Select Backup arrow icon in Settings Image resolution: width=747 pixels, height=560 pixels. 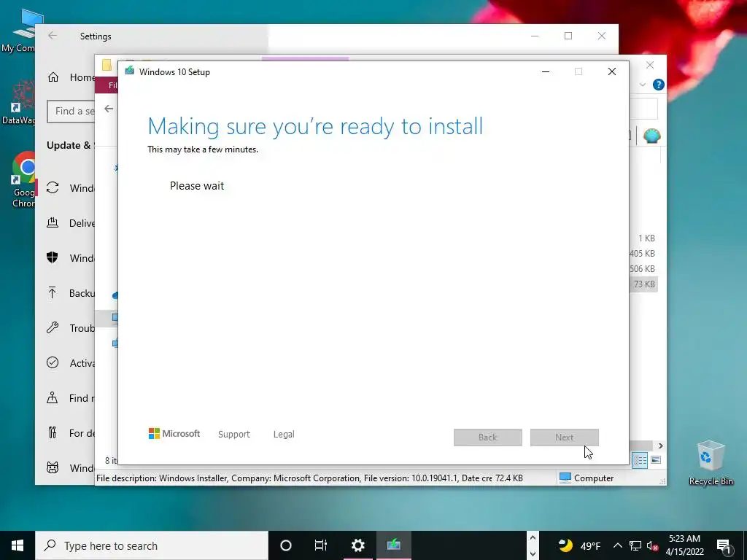[x=53, y=292]
